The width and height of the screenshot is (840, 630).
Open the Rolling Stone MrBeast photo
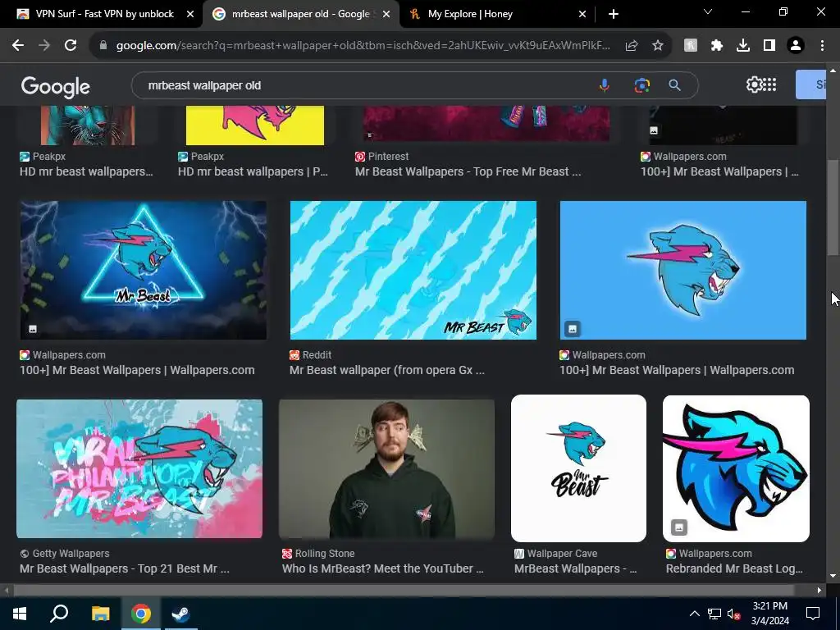point(386,468)
